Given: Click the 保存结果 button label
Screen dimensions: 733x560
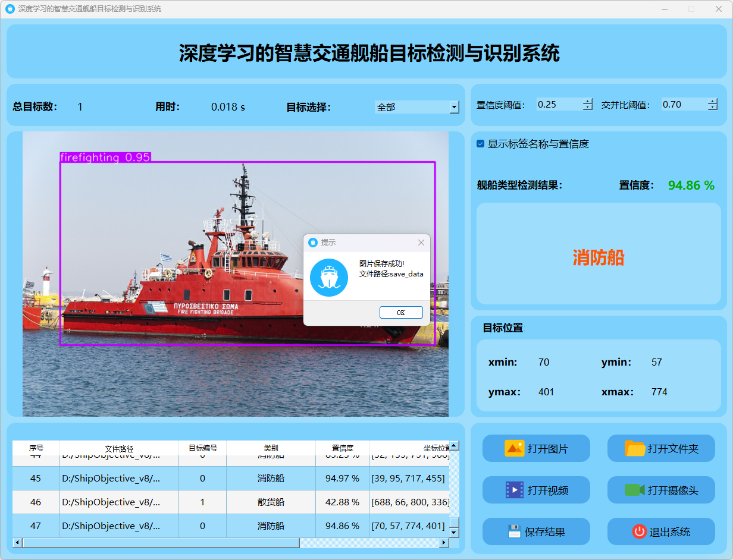Looking at the screenshot, I should (544, 532).
